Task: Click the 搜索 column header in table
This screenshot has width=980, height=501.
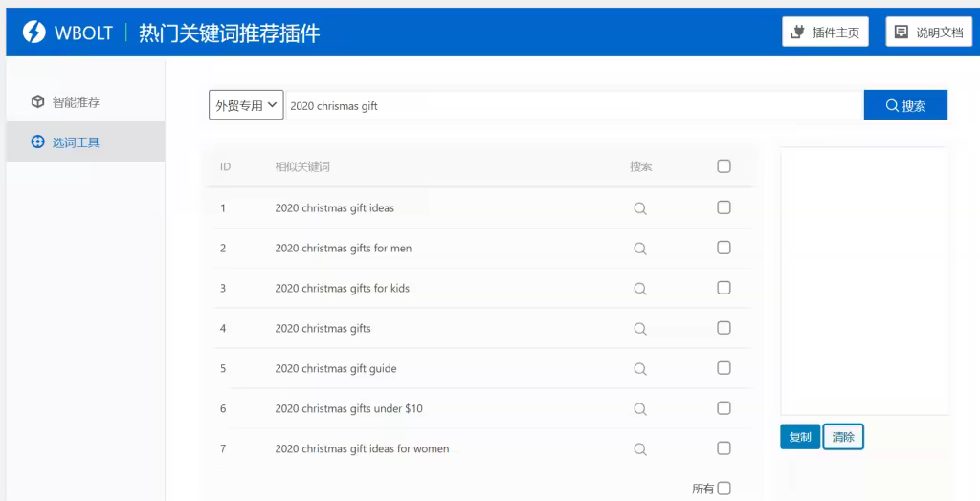Action: pos(640,166)
